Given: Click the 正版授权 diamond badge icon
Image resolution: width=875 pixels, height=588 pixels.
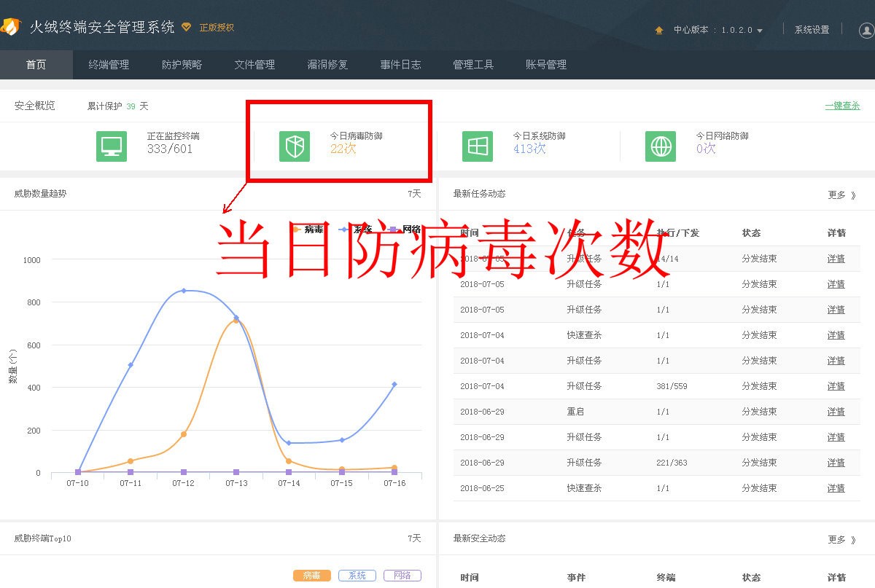Looking at the screenshot, I should (x=187, y=27).
